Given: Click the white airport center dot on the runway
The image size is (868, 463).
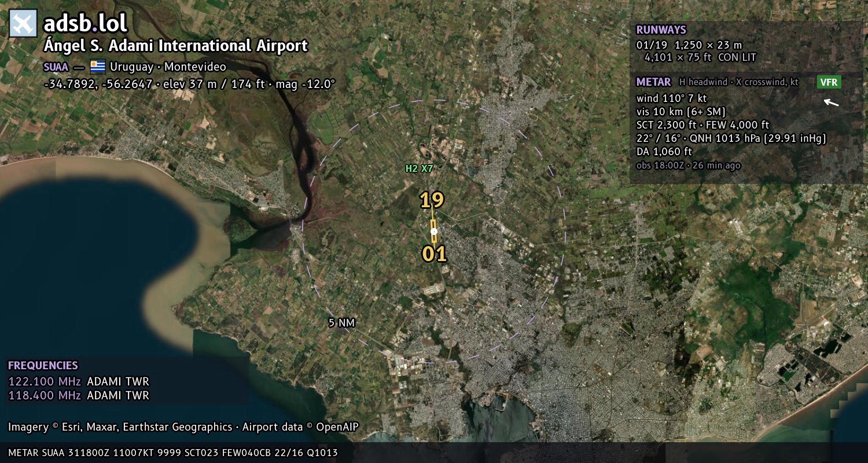Looking at the screenshot, I should [434, 231].
